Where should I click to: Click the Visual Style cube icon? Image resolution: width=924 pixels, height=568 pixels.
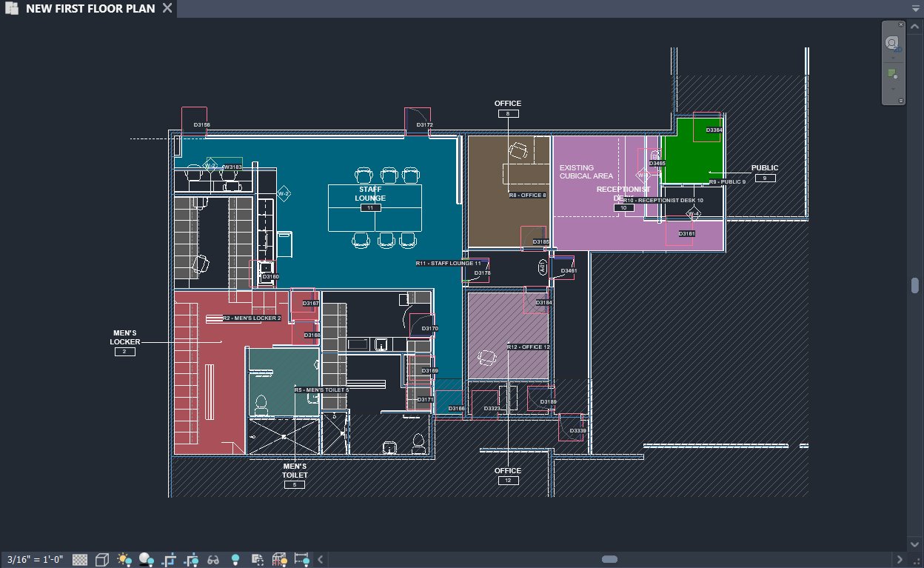[101, 559]
